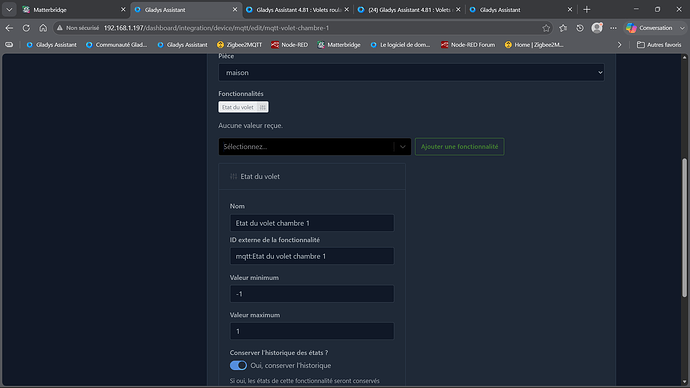Open a new browser tab

[587, 9]
